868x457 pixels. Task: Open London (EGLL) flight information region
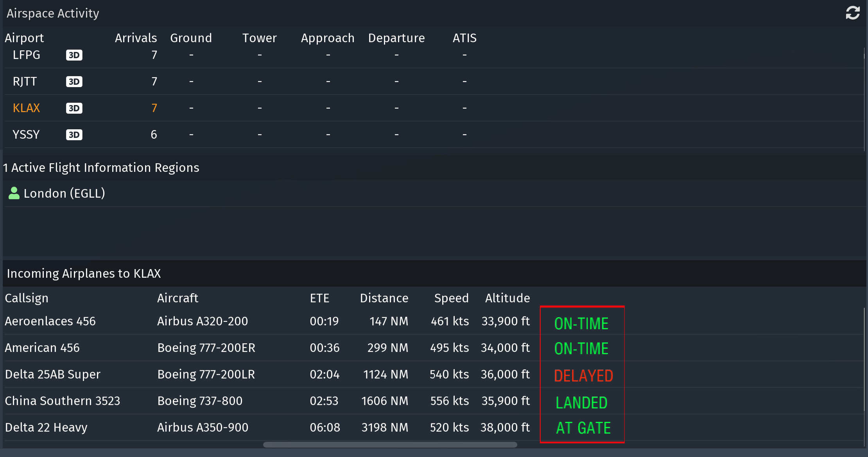point(65,193)
